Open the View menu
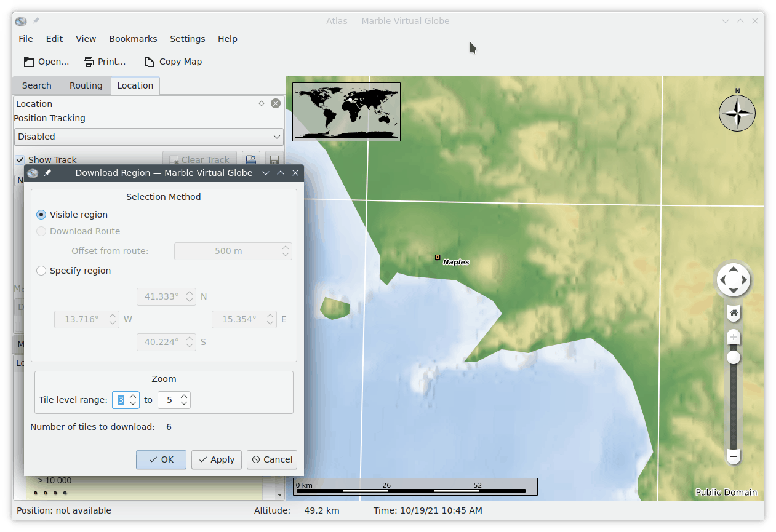The height and width of the screenshot is (532, 776). coord(86,39)
